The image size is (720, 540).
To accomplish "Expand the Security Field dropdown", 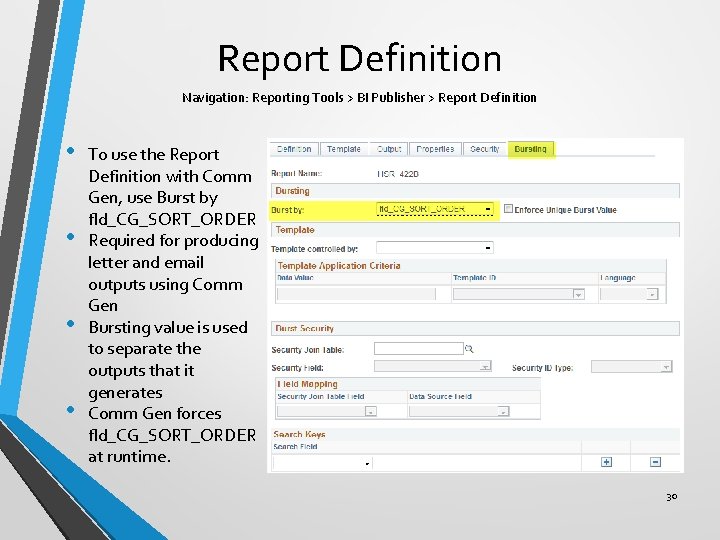I will click(433, 366).
